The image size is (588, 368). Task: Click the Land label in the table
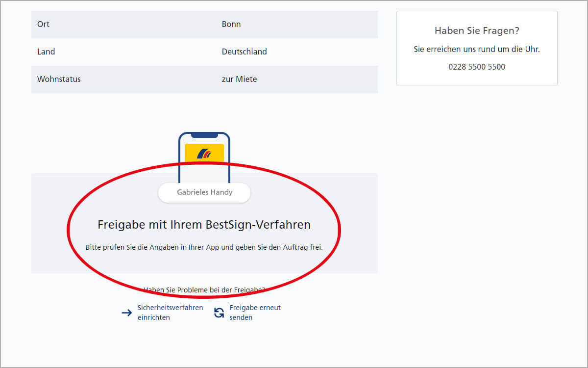46,52
